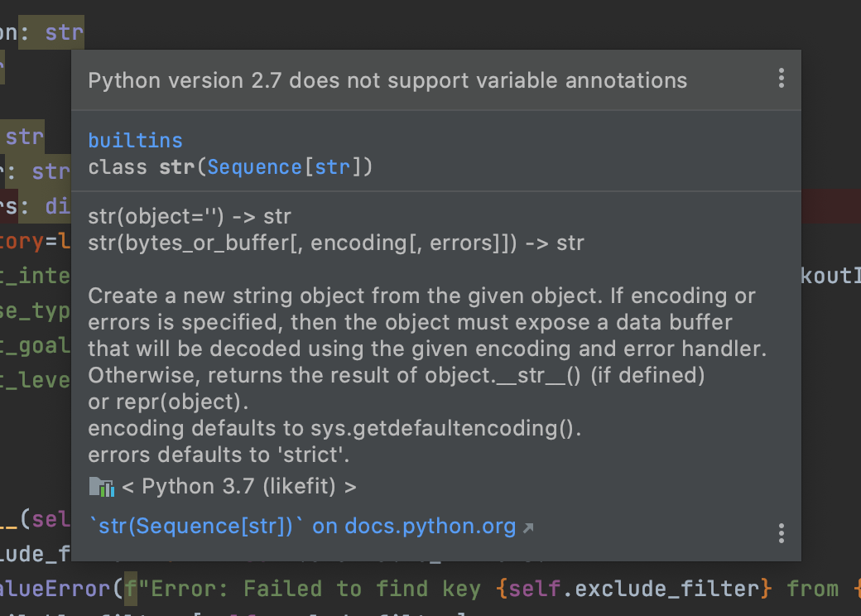Click the f-string prefix 'f' before "Error:
Screen dimensions: 861x616
131,590
